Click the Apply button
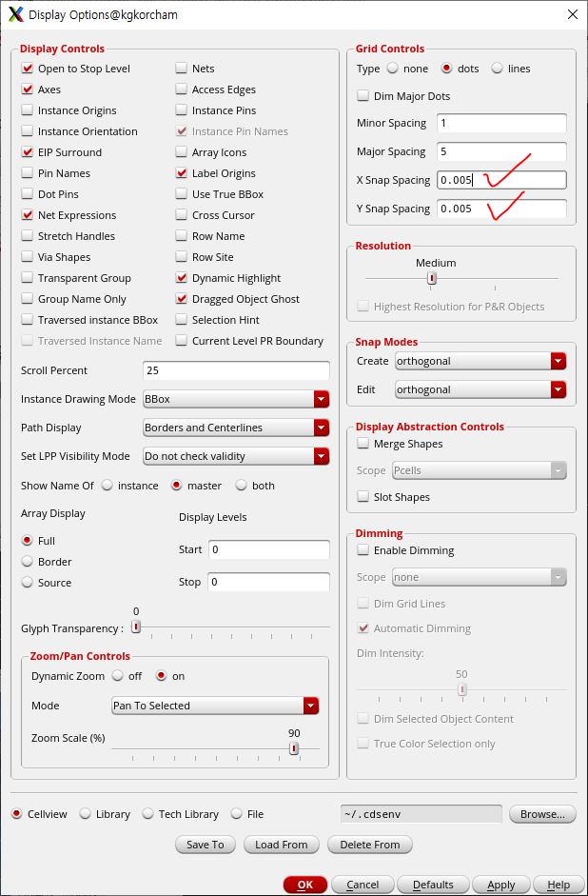 pos(501,885)
